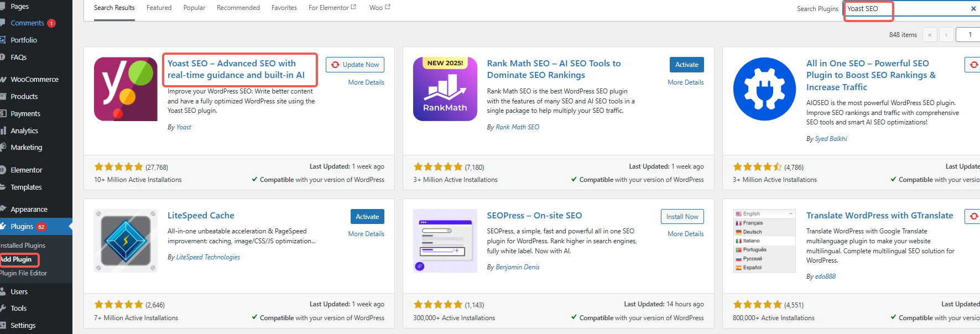This screenshot has height=334, width=980.
Task: Switch to the Featured tab
Action: (159, 8)
